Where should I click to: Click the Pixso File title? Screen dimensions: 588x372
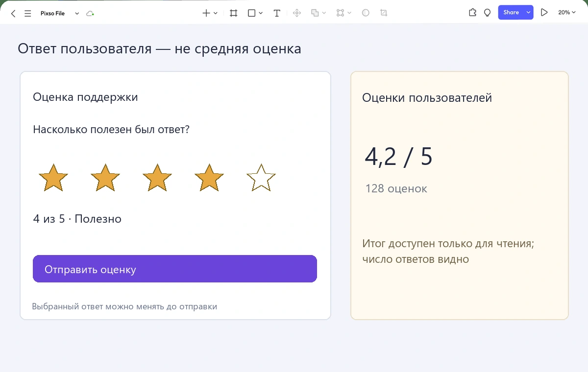pyautogui.click(x=52, y=14)
